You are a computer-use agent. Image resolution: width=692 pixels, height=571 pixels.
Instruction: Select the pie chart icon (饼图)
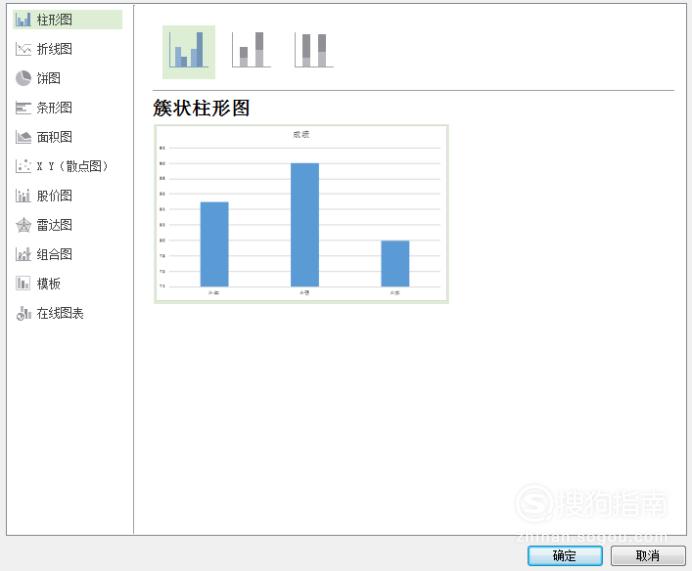coord(23,78)
